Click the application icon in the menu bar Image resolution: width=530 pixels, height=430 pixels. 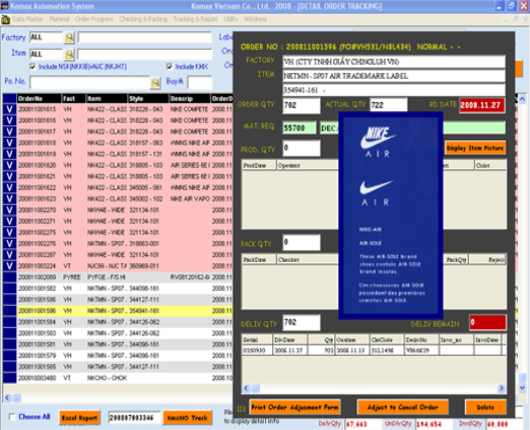[x=5, y=20]
